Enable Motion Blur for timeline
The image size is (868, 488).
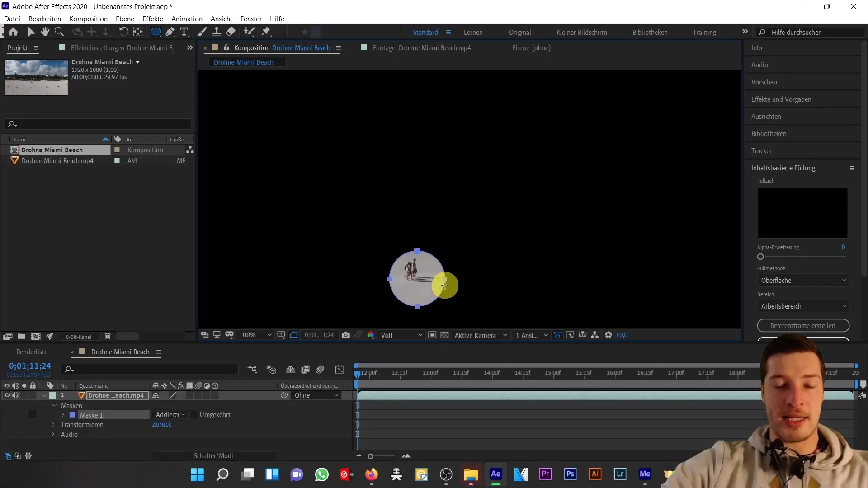coord(320,370)
